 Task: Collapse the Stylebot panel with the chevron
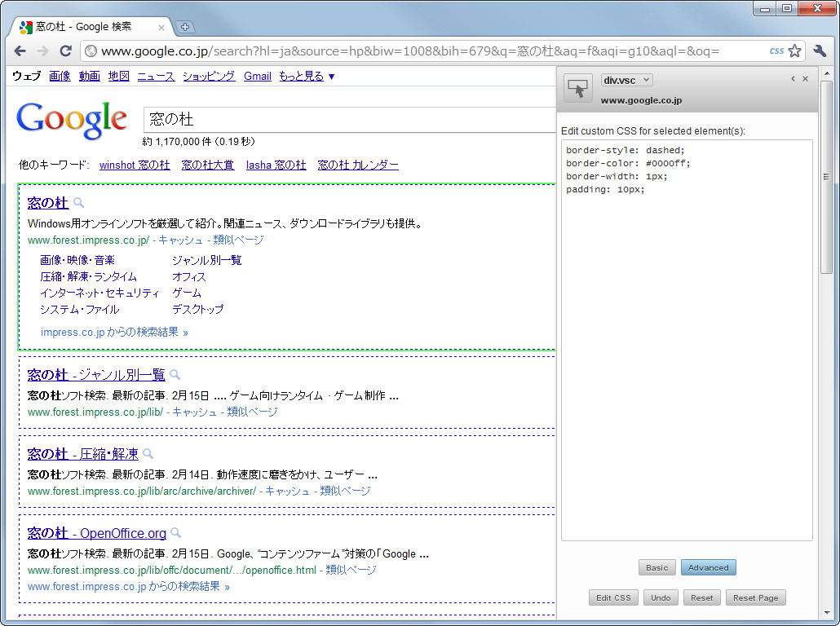(792, 78)
